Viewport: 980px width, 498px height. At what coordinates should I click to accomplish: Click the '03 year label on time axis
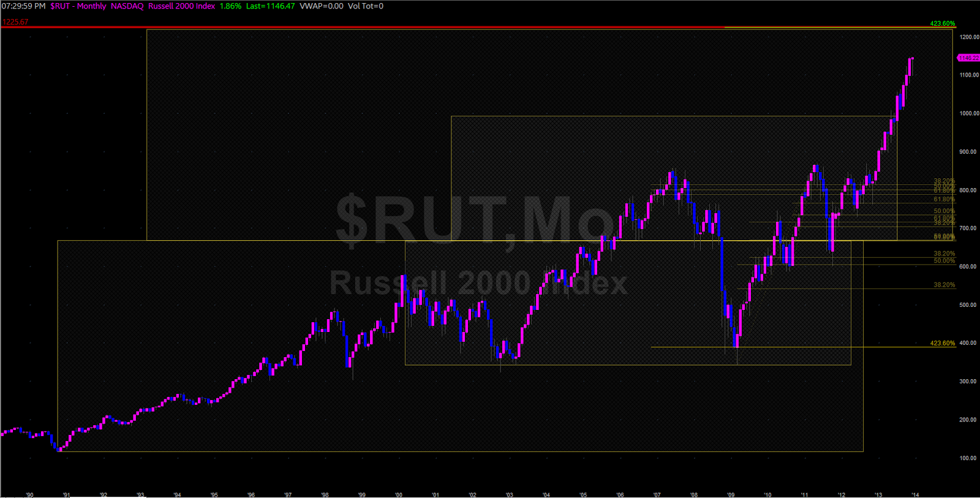pyautogui.click(x=509, y=494)
